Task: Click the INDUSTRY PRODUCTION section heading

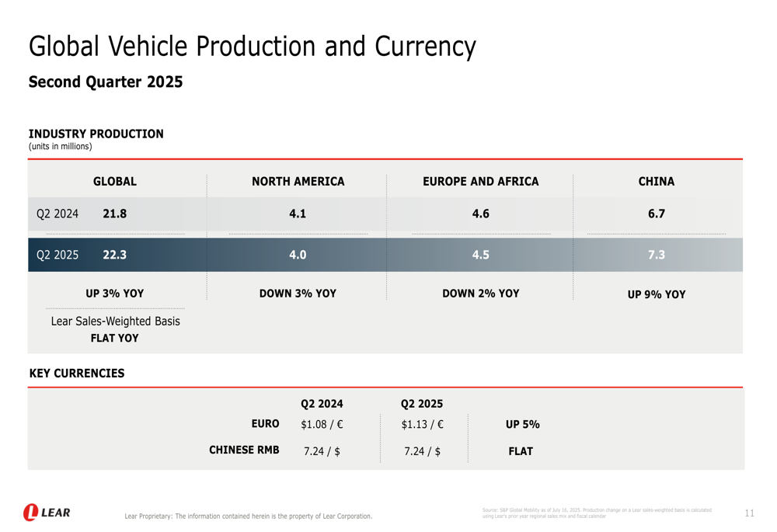Action: pos(96,134)
